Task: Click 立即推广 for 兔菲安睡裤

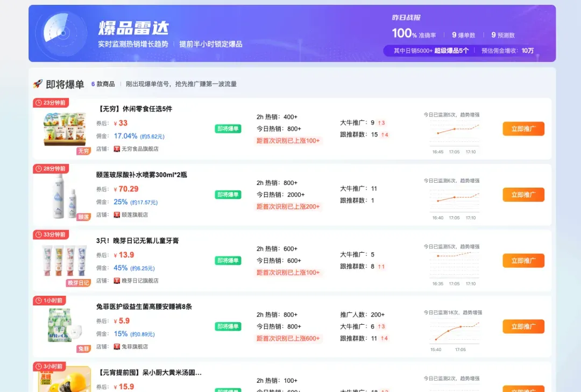Action: 523,327
